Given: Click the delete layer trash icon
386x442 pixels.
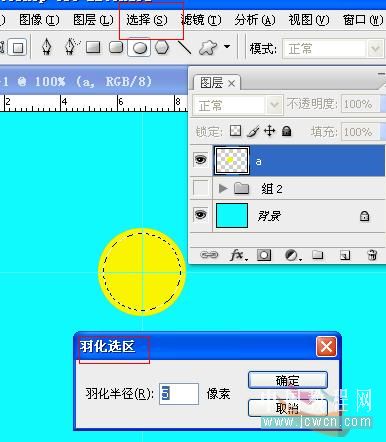Looking at the screenshot, I should pyautogui.click(x=372, y=255).
